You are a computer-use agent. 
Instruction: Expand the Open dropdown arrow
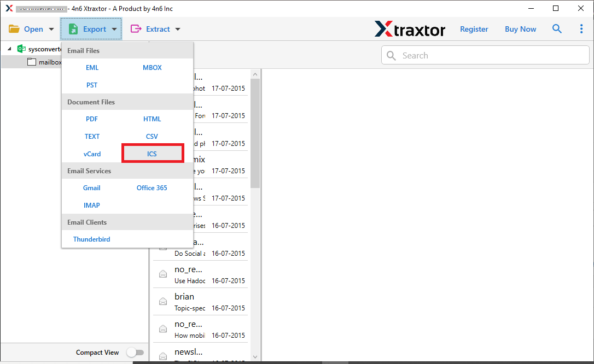point(51,29)
